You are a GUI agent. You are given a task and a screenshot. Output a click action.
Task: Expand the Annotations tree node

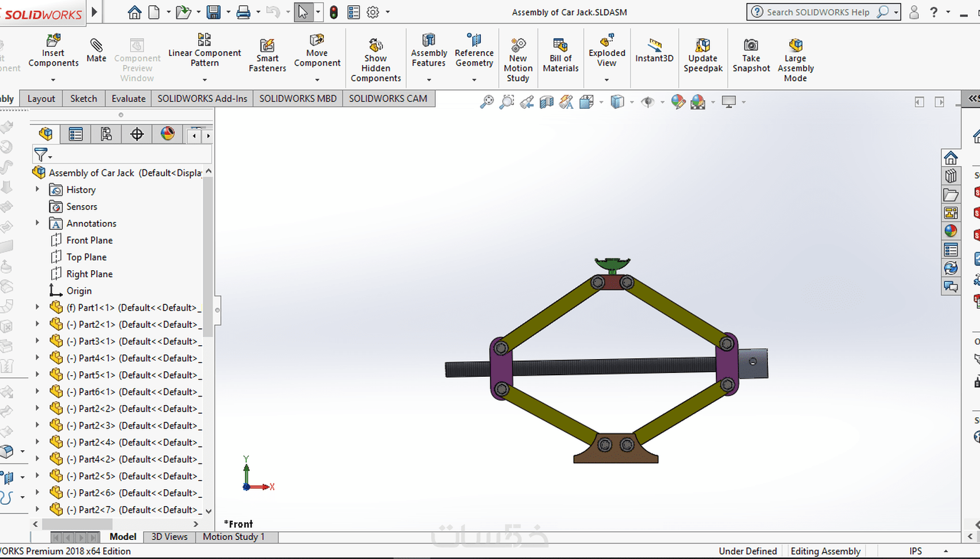tap(37, 222)
